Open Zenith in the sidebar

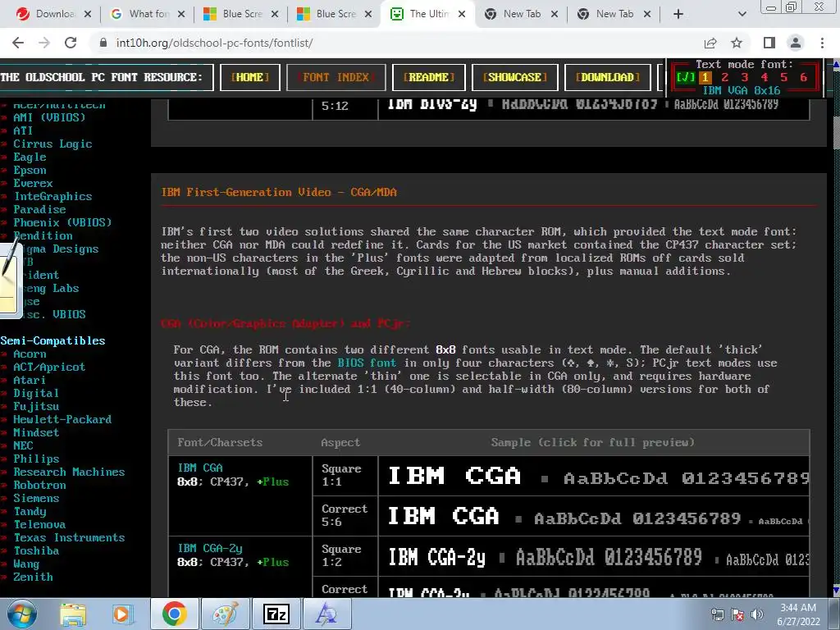[33, 577]
